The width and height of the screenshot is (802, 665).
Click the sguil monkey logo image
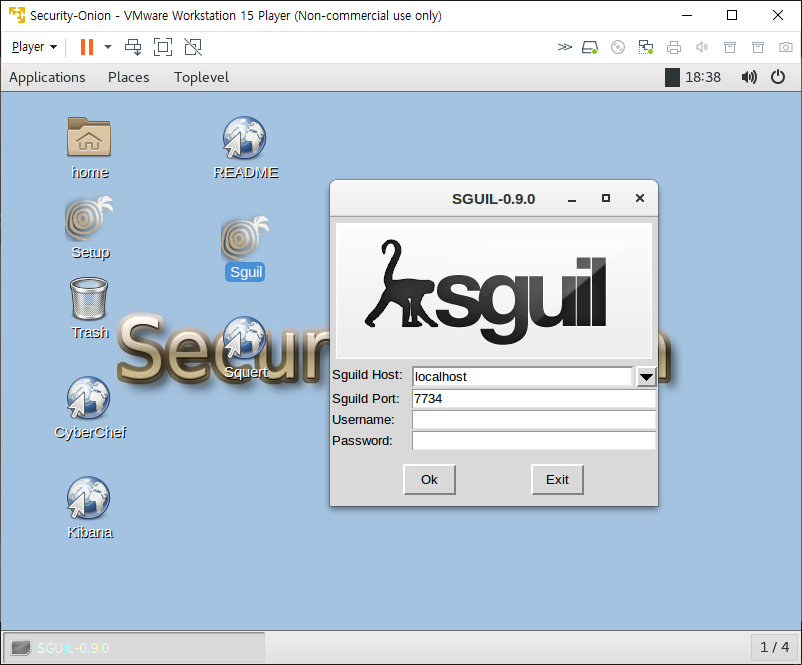click(494, 291)
